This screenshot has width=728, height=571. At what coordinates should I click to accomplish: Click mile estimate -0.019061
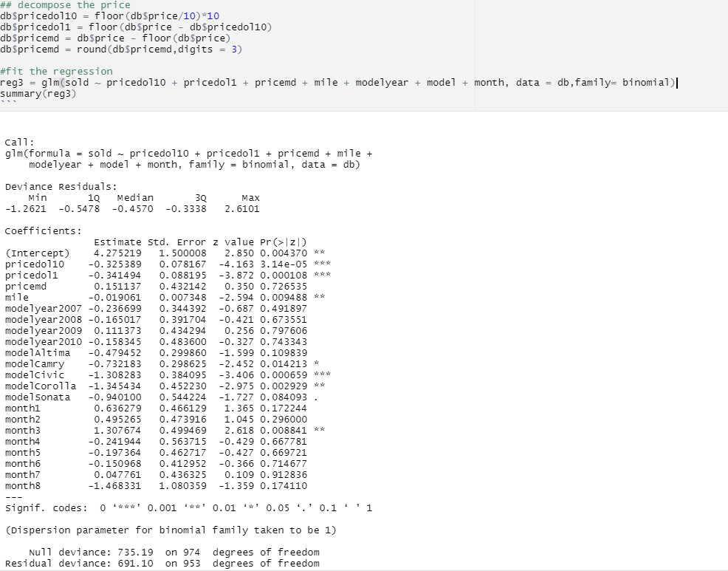coord(114,298)
